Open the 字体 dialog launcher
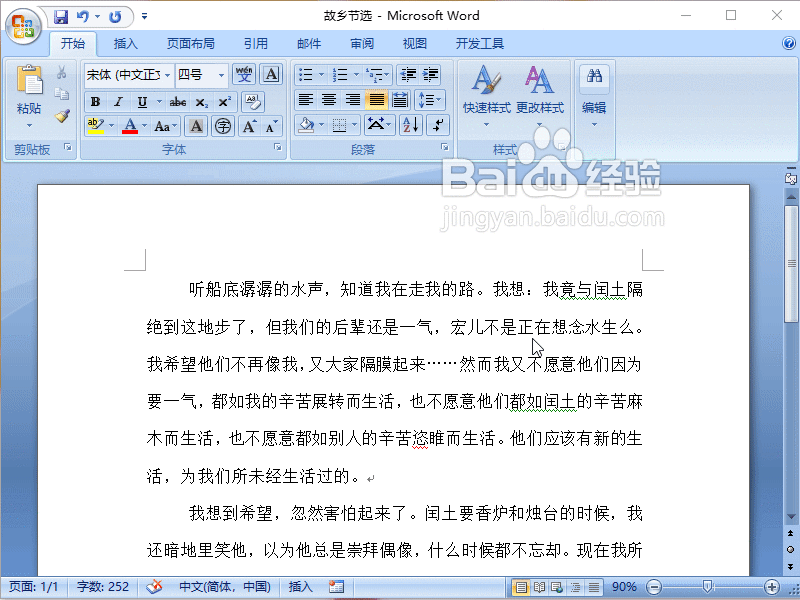This screenshot has width=800, height=600. click(278, 147)
